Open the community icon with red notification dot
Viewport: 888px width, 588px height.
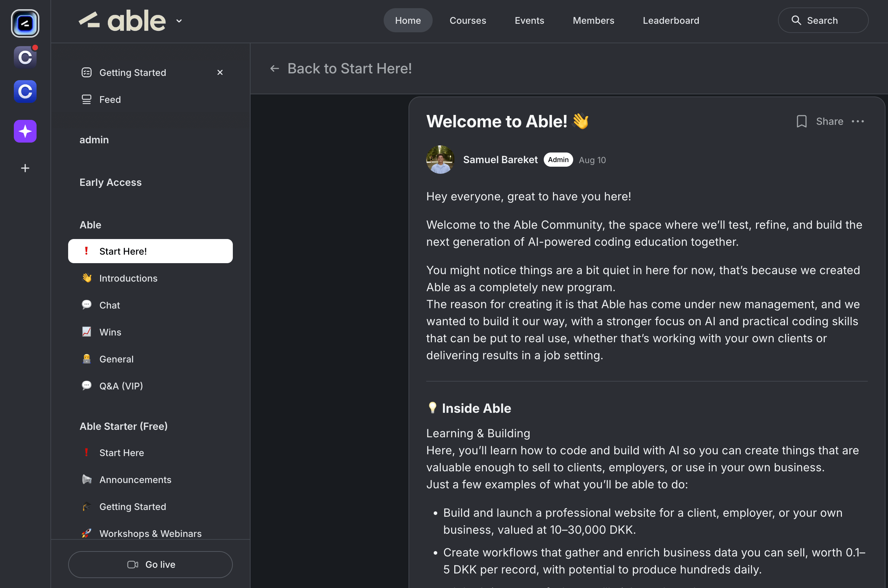[x=25, y=57]
